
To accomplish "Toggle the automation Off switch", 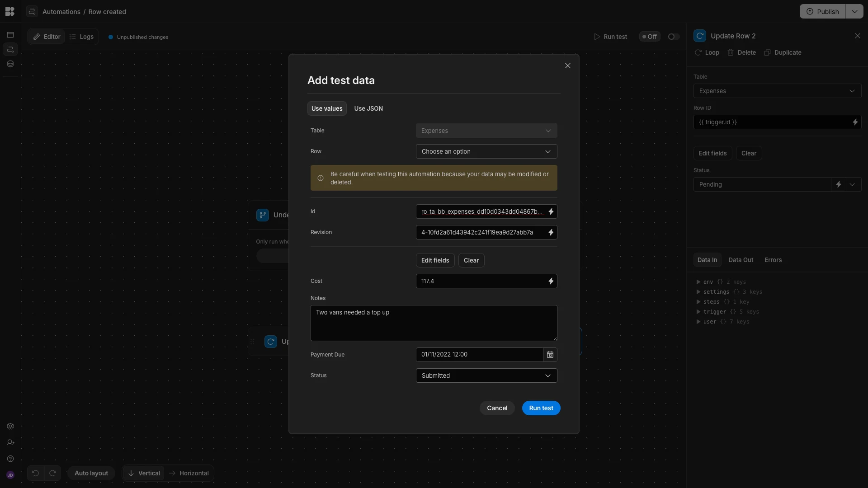I will pos(674,37).
